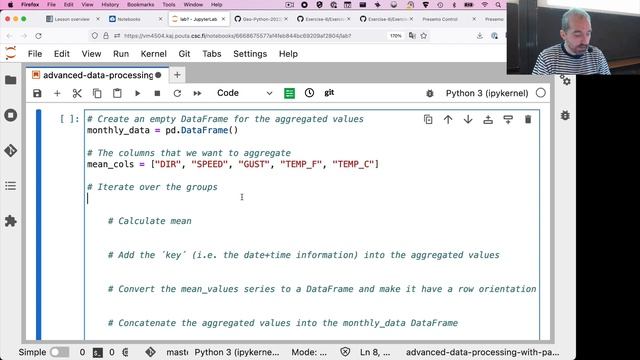640x360 pixels.
Task: Click the green render table icon
Action: coord(289,93)
